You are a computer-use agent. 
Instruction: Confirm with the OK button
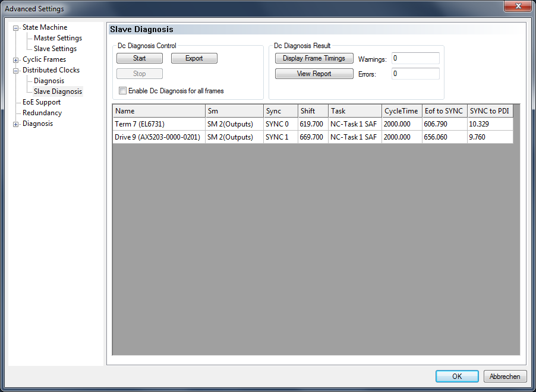coord(456,376)
